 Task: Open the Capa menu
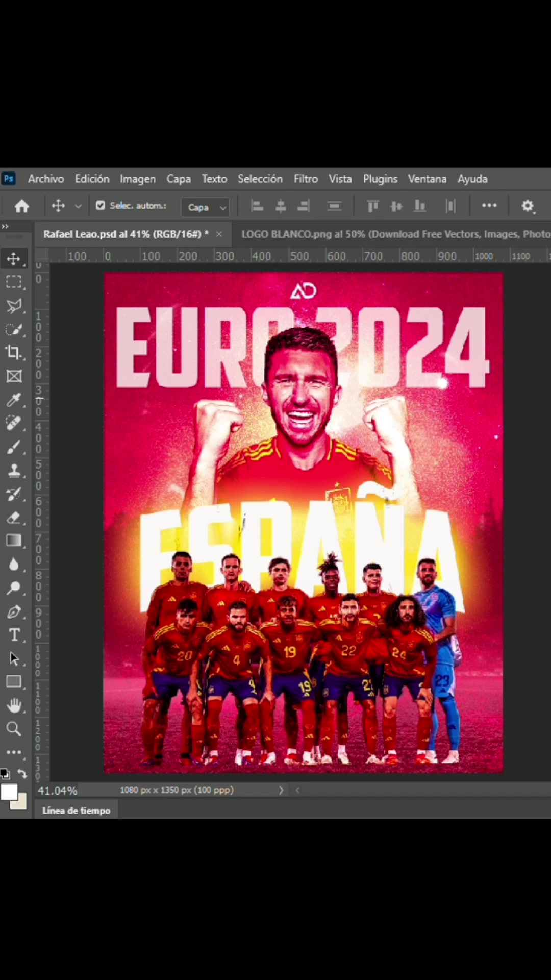coord(179,179)
